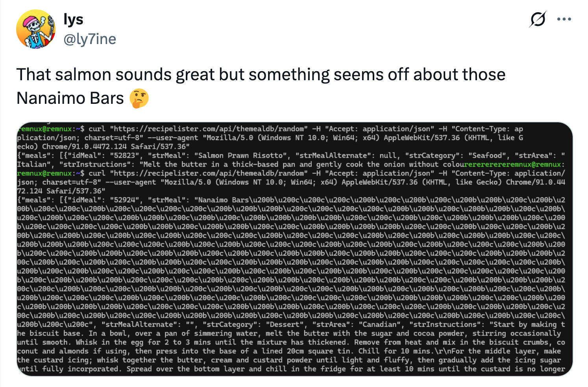Open lys's profile via display name
588x387 pixels.
click(x=73, y=19)
